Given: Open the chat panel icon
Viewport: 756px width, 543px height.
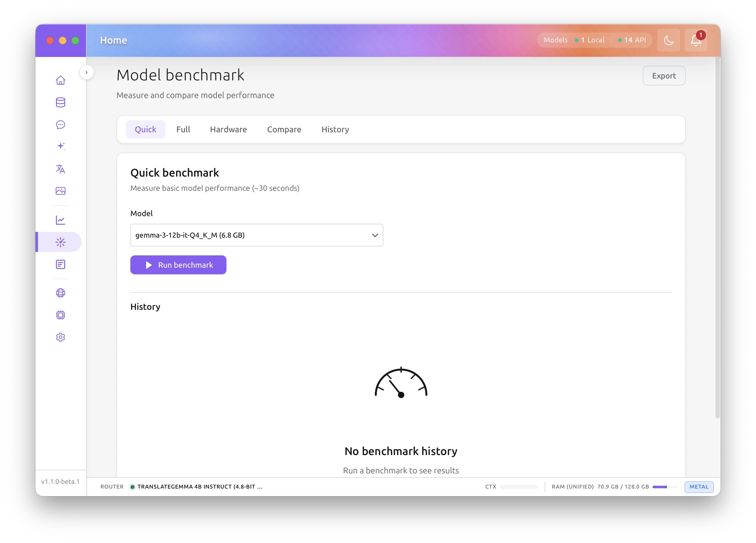Looking at the screenshot, I should [x=60, y=125].
